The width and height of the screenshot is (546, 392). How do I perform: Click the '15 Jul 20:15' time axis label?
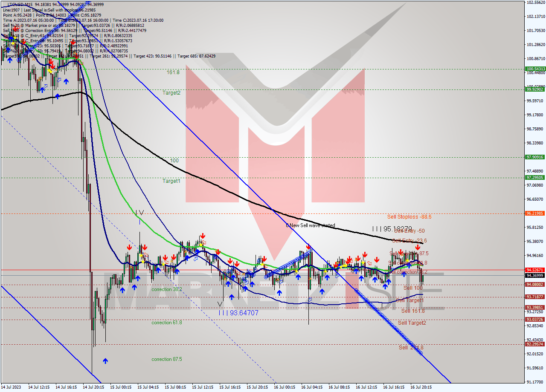[257, 387]
